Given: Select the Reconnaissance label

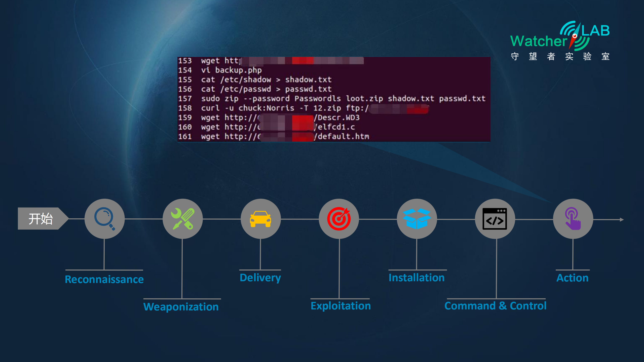Looking at the screenshot, I should pos(104,279).
